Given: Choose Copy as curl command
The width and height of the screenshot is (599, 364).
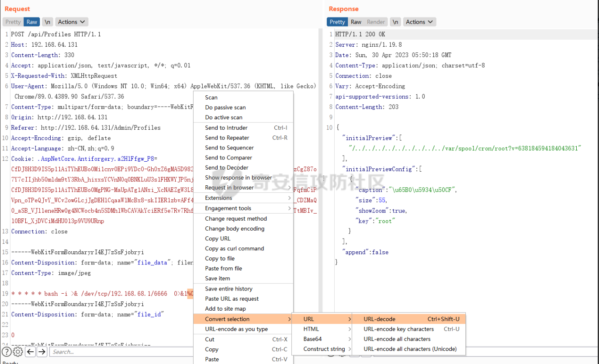Looking at the screenshot, I should [243, 249].
